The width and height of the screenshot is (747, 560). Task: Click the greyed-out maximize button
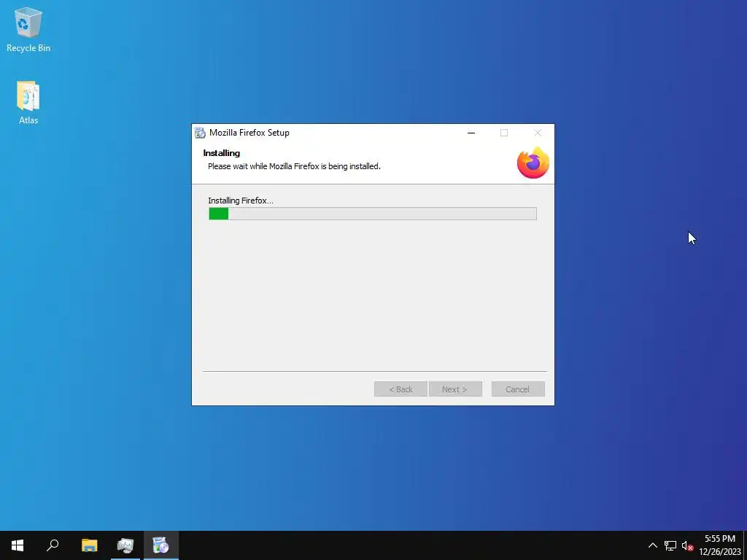pyautogui.click(x=504, y=133)
